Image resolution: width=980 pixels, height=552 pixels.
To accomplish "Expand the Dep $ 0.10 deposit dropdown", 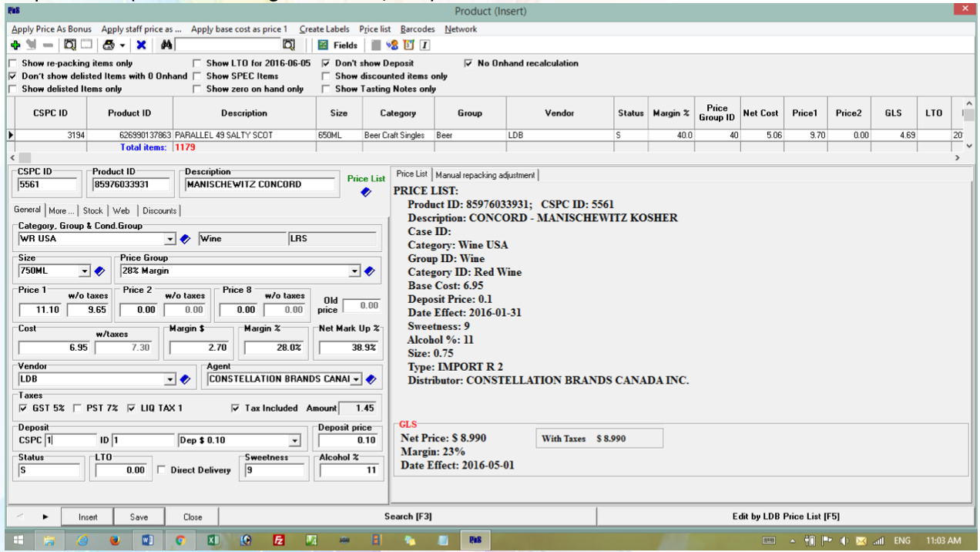I will tap(294, 441).
